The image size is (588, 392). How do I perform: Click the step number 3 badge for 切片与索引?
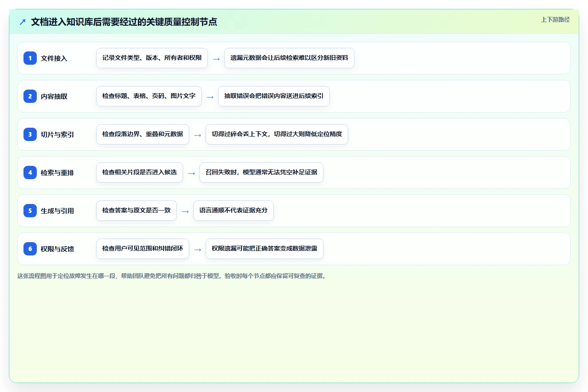[30, 134]
